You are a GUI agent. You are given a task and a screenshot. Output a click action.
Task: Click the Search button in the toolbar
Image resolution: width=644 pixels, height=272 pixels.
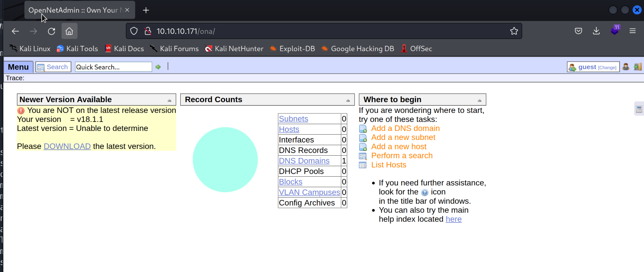pyautogui.click(x=53, y=67)
